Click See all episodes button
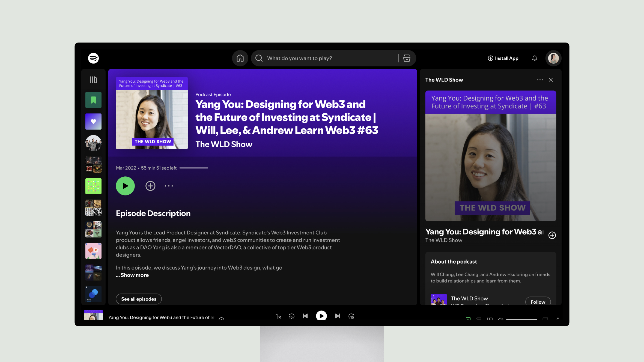The width and height of the screenshot is (644, 362). (139, 299)
